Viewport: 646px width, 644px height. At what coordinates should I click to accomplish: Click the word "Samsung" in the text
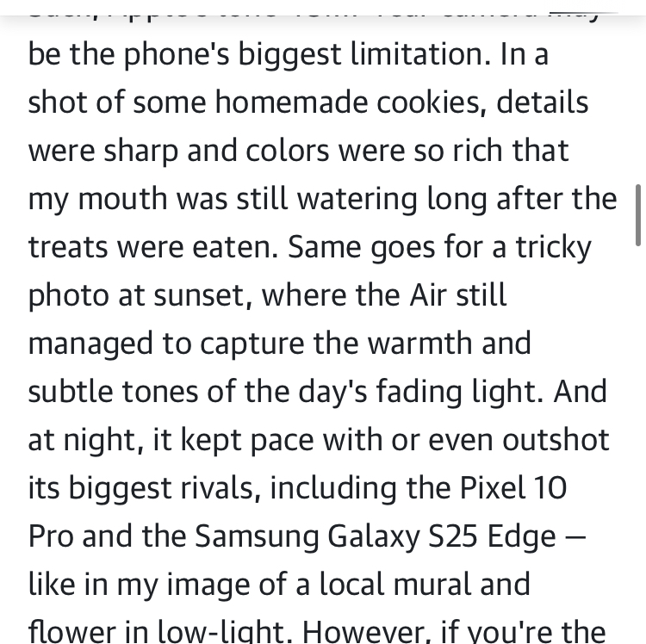pos(257,536)
